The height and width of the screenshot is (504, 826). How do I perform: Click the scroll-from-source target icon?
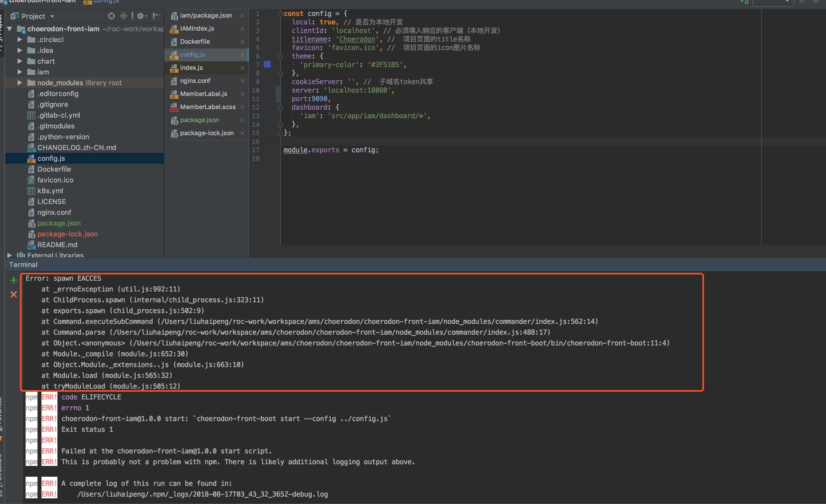pos(111,16)
